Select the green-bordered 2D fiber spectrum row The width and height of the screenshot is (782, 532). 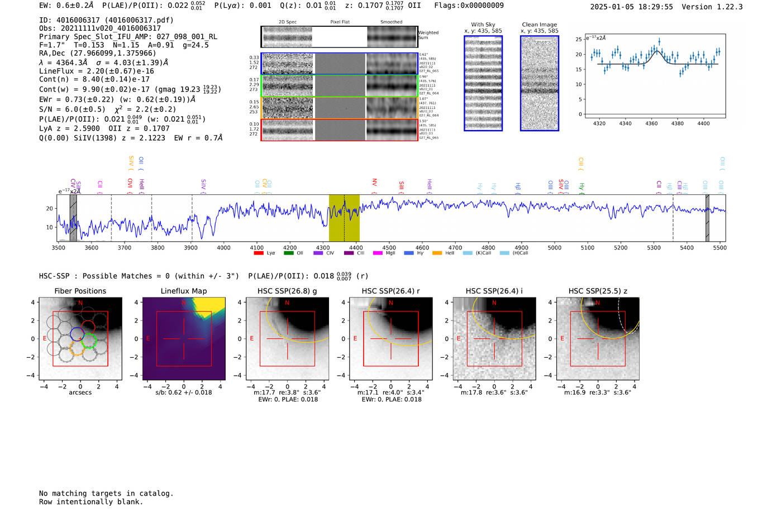point(340,86)
